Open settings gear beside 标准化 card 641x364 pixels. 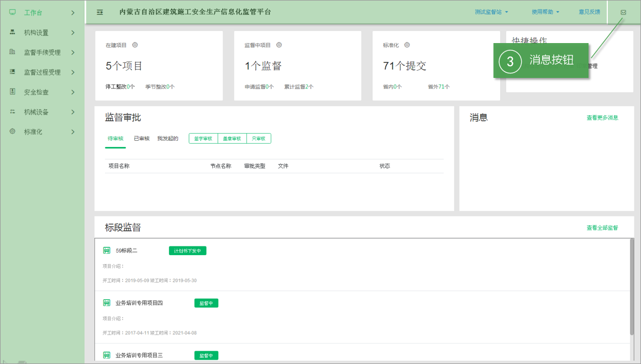407,45
